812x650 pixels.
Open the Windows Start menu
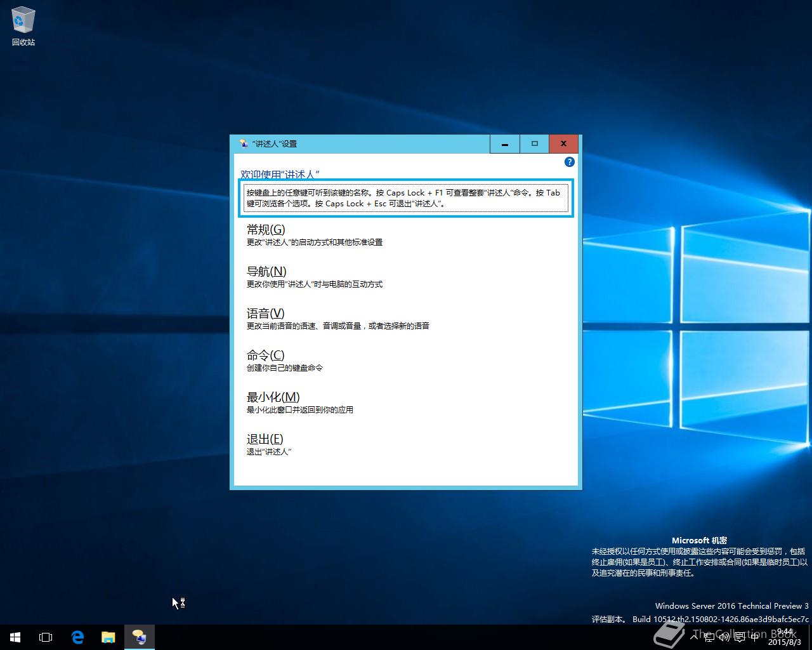coord(15,637)
